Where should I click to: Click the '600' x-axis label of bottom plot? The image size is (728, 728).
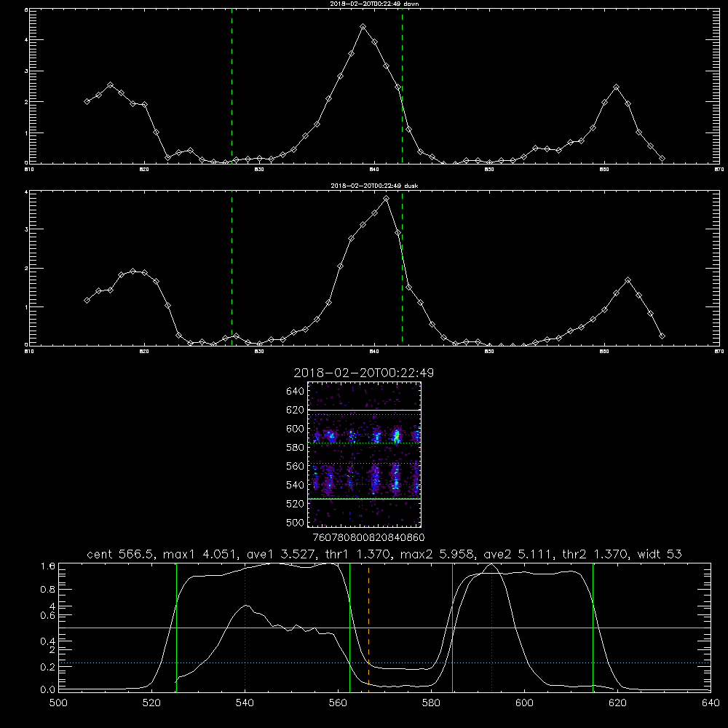point(525,703)
